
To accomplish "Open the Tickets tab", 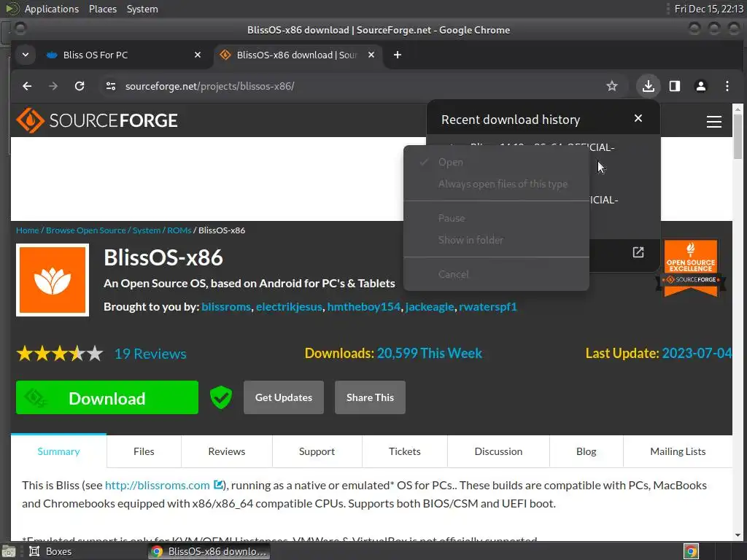I will click(x=404, y=451).
